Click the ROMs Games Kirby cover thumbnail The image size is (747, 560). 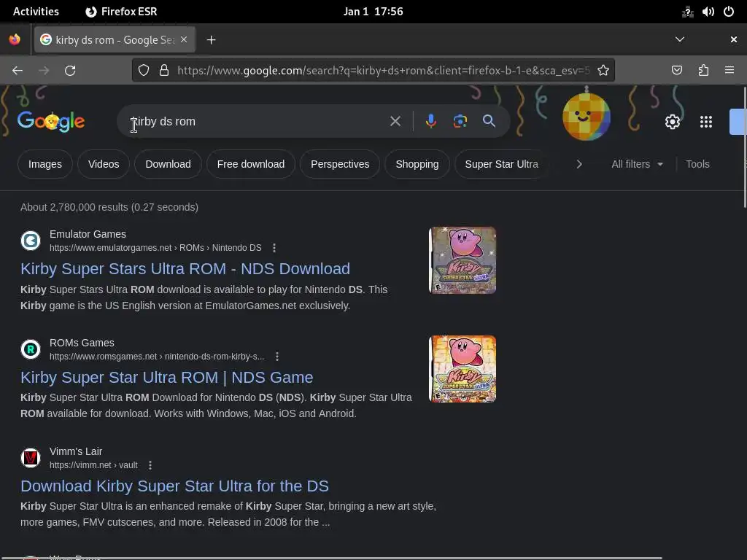pos(462,369)
